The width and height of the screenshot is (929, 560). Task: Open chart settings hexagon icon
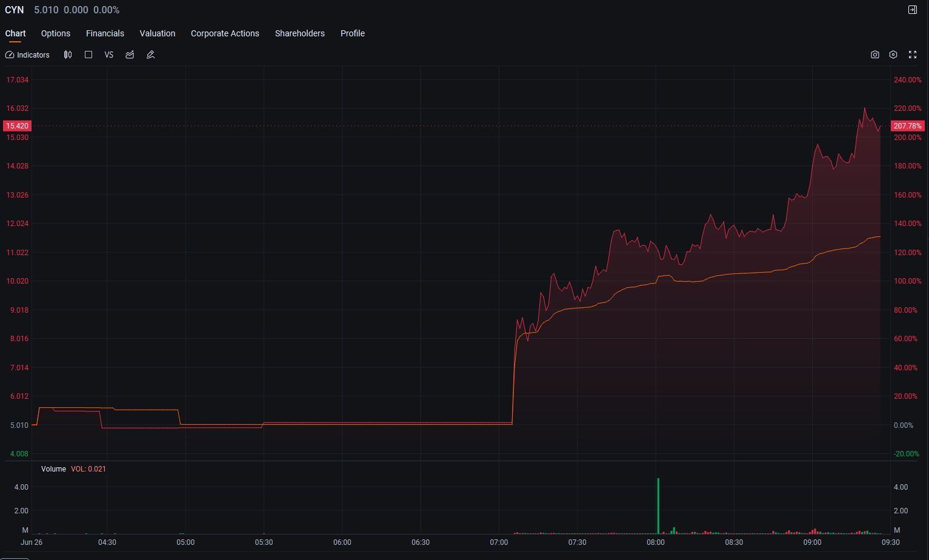[x=893, y=55]
